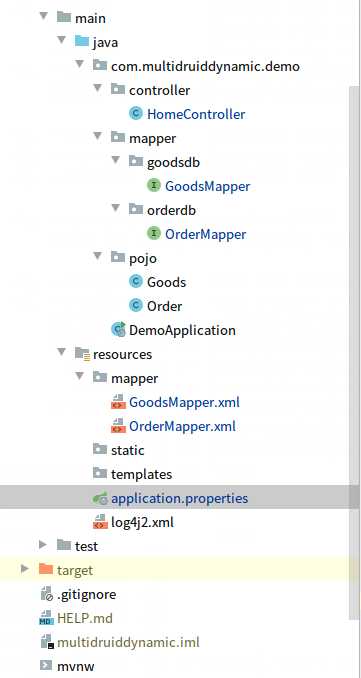Select the Goods class entry

point(166,282)
